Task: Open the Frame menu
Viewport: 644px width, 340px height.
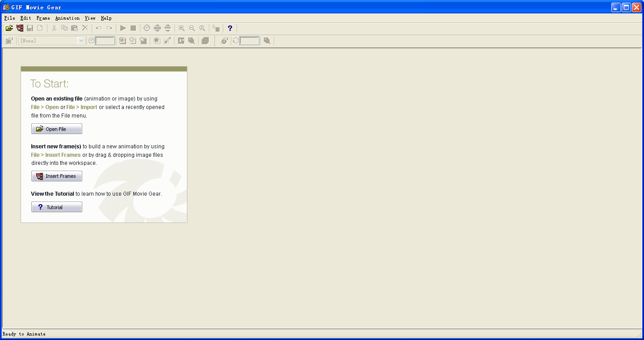Action: 43,18
